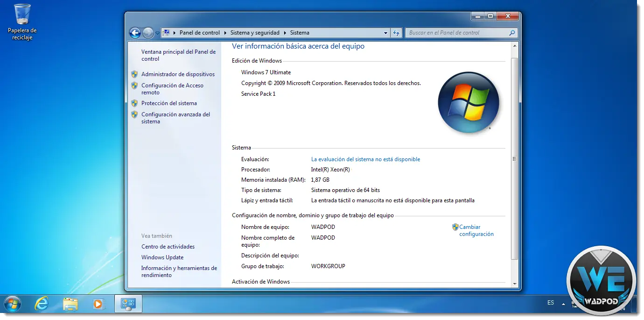Open 'Windows Update' link
This screenshot has width=644, height=320.
point(162,257)
